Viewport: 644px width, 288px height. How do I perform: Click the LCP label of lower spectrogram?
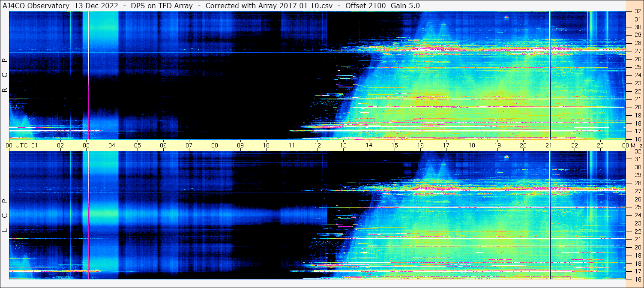coord(5,215)
